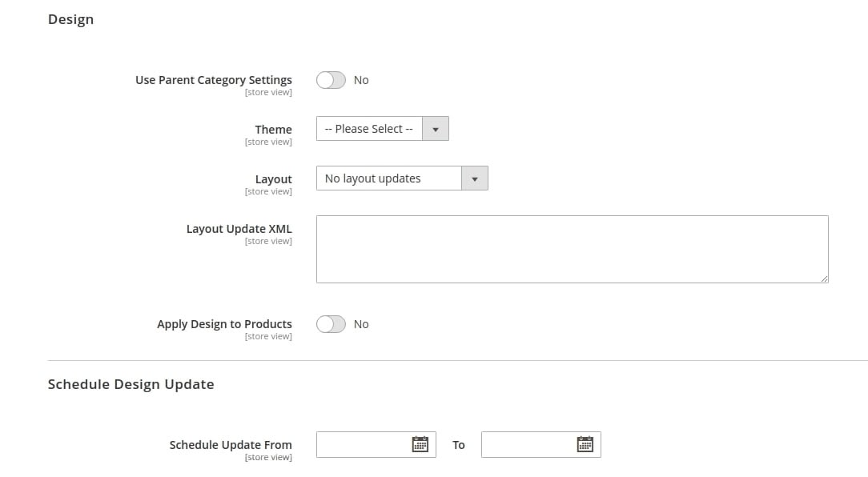Click the arrow button on the Layout dropdown
Image resolution: width=868 pixels, height=477 pixels.
(x=475, y=178)
